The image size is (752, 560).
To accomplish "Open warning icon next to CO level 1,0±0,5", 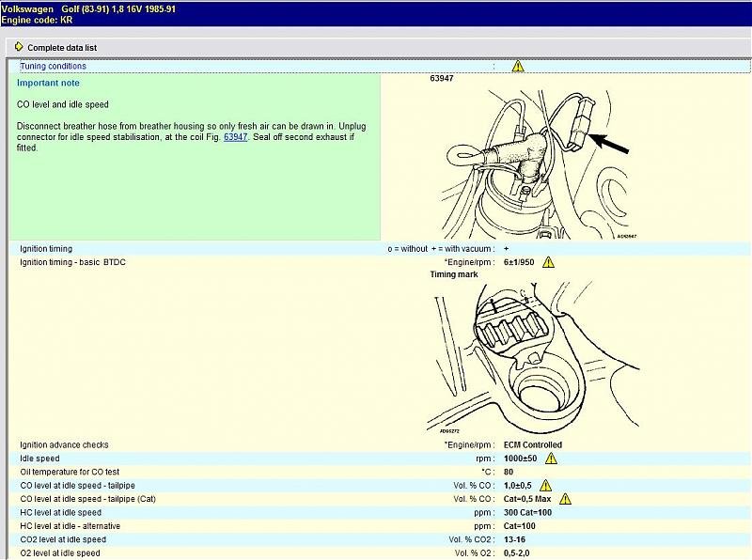I will coord(547,485).
